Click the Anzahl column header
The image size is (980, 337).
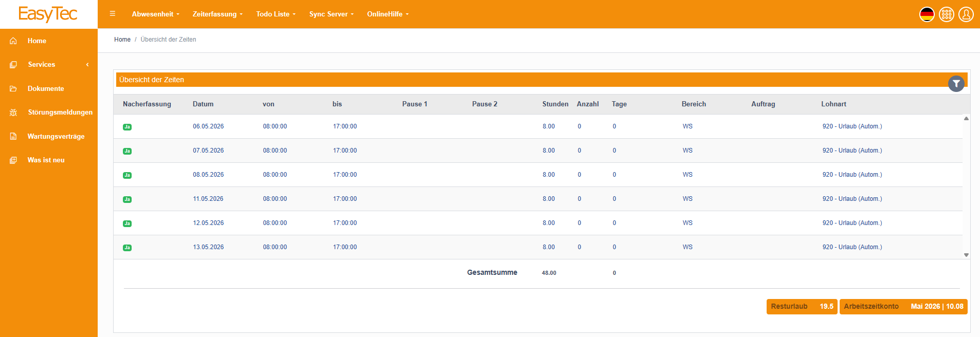(588, 104)
